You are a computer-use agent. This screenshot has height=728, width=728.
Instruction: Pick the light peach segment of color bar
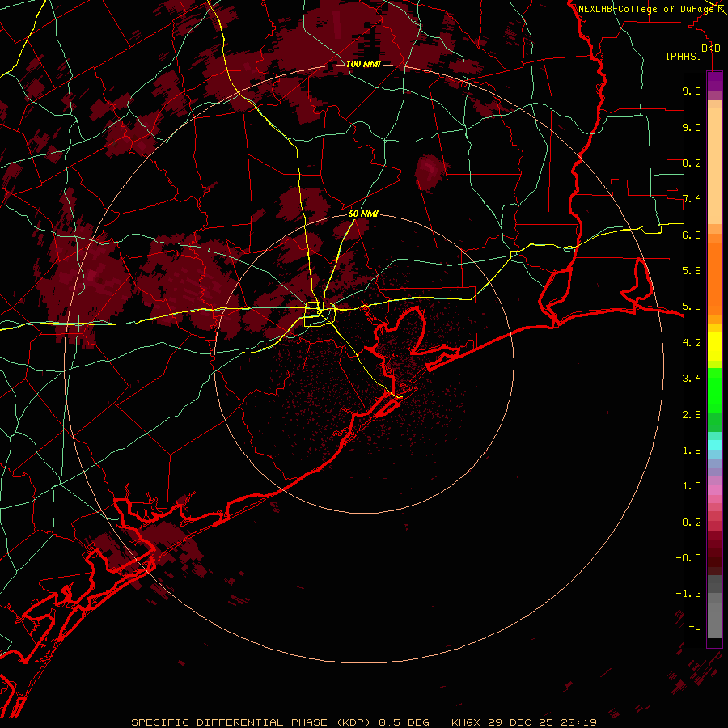coord(714,167)
